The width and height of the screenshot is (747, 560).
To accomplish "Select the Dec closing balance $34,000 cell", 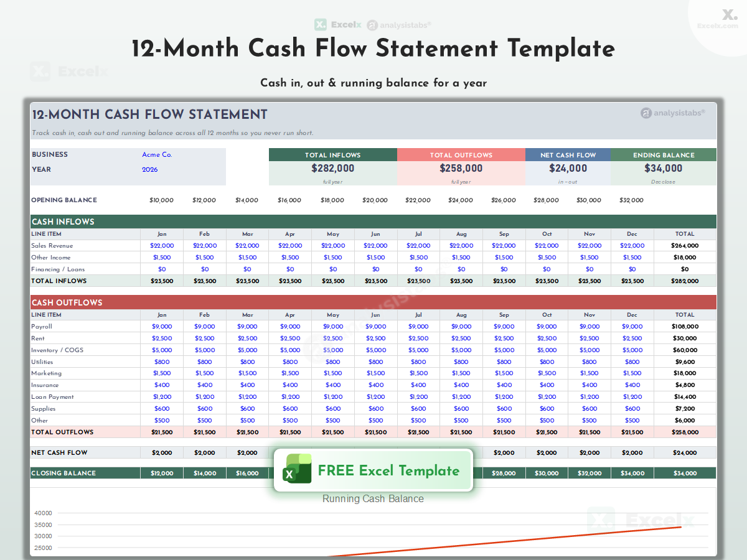I will click(632, 473).
